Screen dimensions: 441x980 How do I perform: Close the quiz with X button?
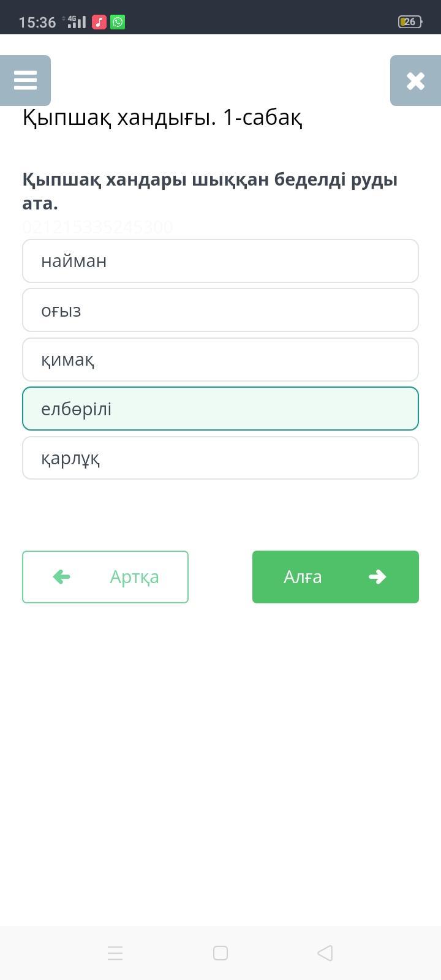(415, 80)
